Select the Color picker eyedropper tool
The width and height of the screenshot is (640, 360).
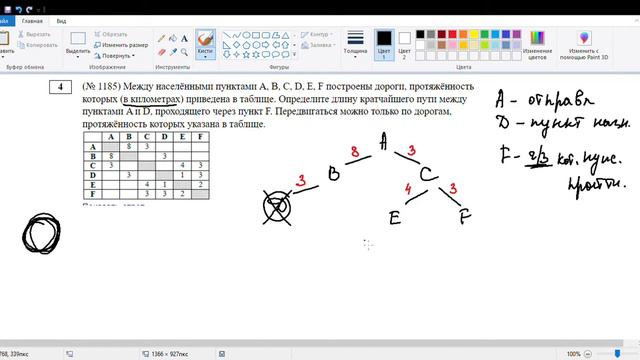pyautogui.click(x=173, y=52)
